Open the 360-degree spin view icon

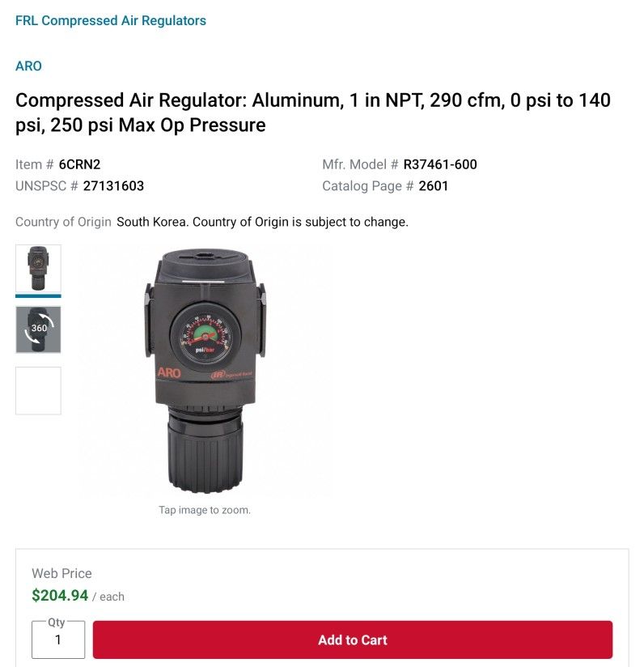click(x=38, y=329)
